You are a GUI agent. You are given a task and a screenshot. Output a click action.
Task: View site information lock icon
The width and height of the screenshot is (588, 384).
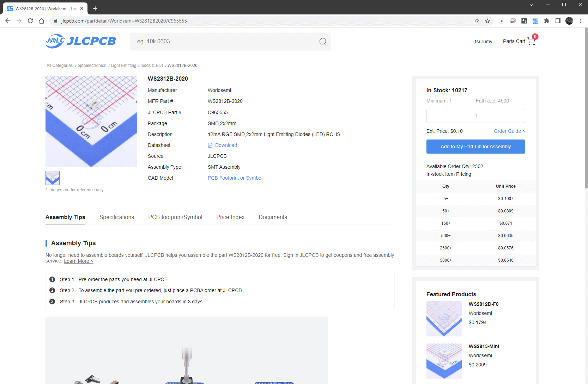pos(55,21)
